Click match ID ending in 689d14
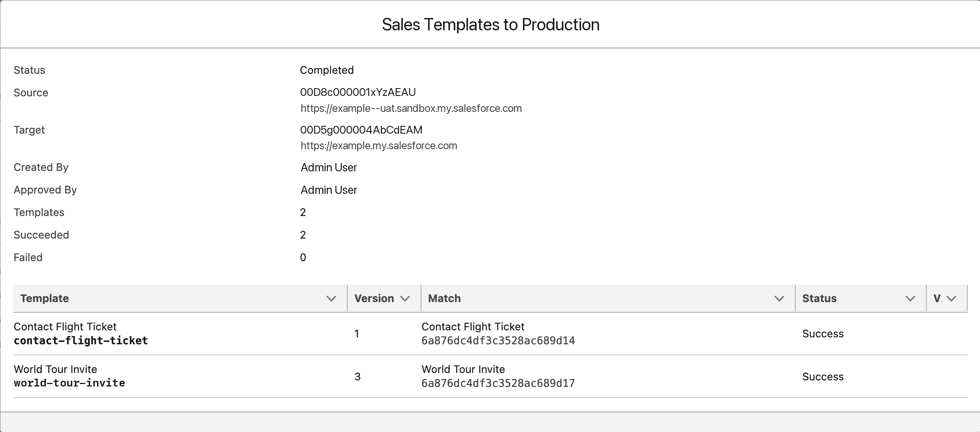The image size is (980, 432). [x=498, y=341]
